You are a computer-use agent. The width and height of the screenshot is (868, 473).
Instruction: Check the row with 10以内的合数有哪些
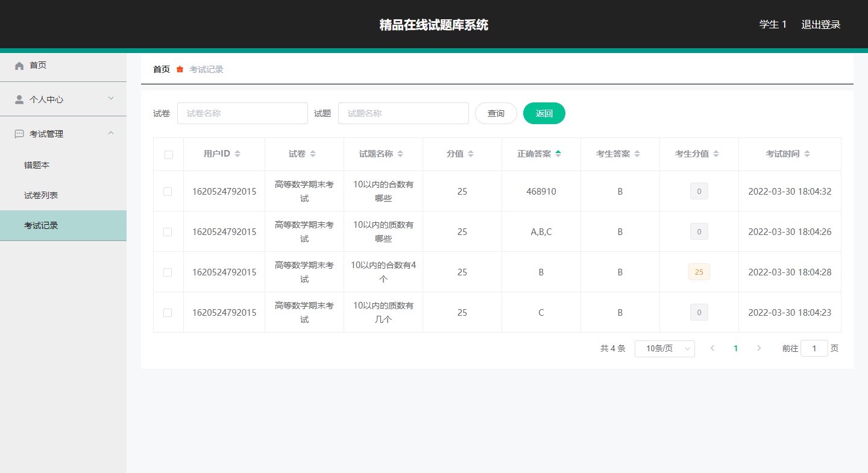coord(168,192)
